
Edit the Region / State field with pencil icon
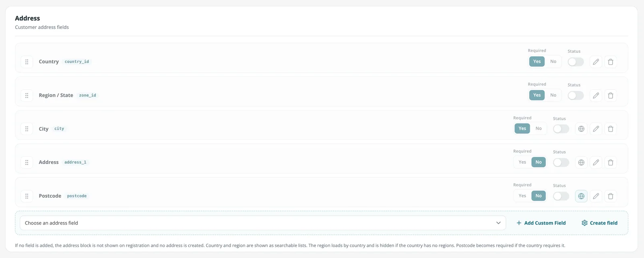(x=596, y=96)
